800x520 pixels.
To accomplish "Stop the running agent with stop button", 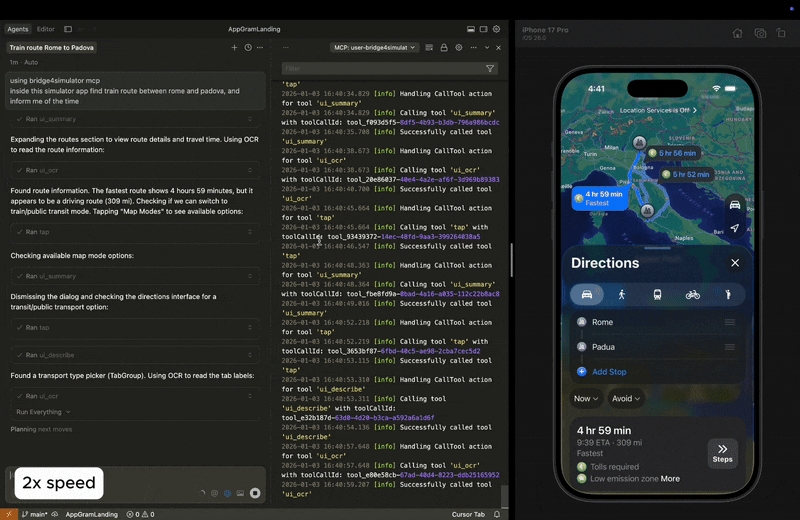I will point(255,493).
